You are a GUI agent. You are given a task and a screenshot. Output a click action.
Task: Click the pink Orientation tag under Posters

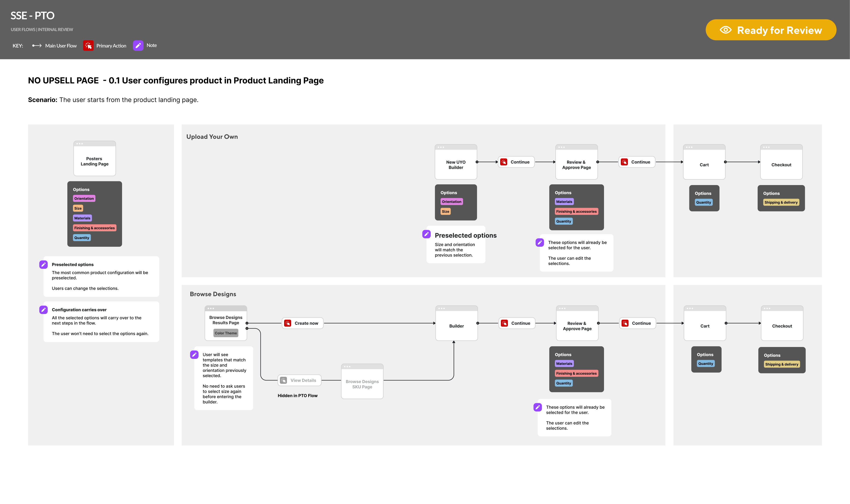(x=84, y=198)
